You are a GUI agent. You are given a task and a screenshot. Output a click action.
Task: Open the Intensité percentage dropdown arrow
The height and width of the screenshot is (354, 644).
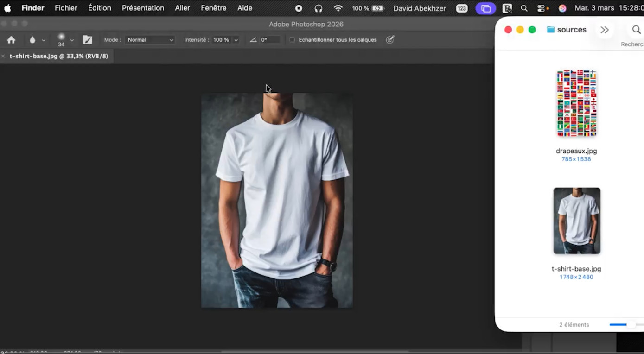point(236,40)
